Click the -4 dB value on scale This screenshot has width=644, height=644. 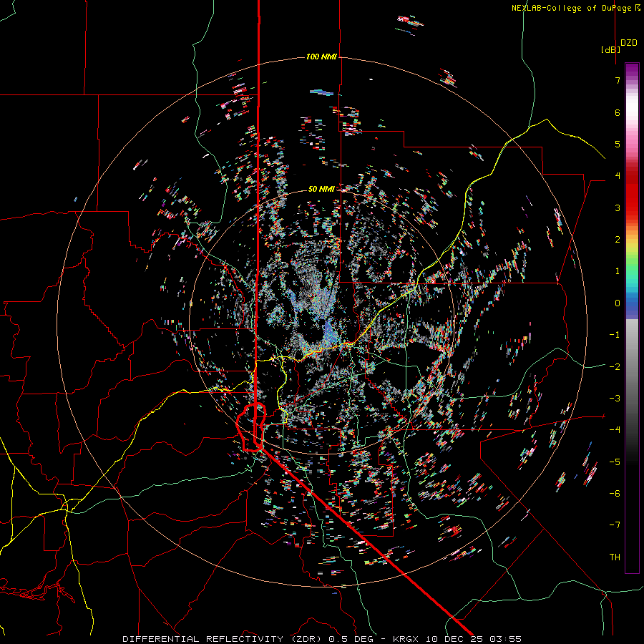[615, 429]
